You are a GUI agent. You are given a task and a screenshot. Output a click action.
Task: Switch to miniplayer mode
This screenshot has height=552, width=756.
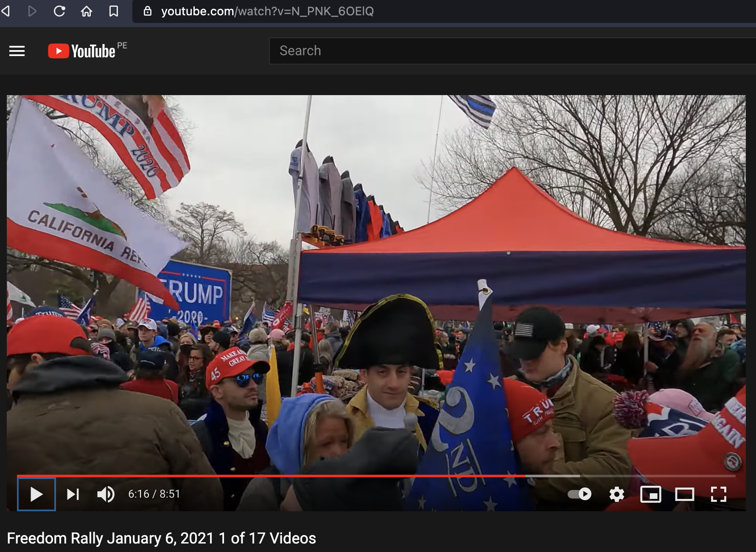[x=651, y=494]
